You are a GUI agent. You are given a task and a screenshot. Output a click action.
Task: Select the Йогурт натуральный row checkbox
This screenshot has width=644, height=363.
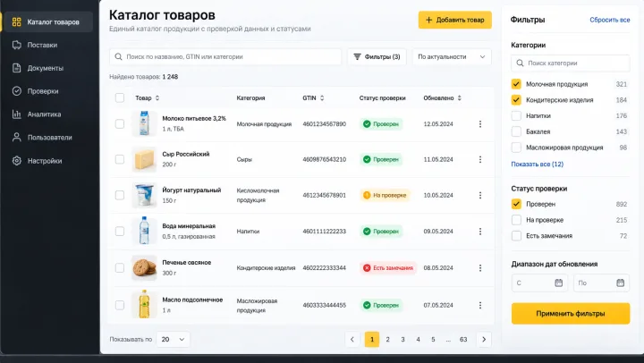tap(120, 195)
